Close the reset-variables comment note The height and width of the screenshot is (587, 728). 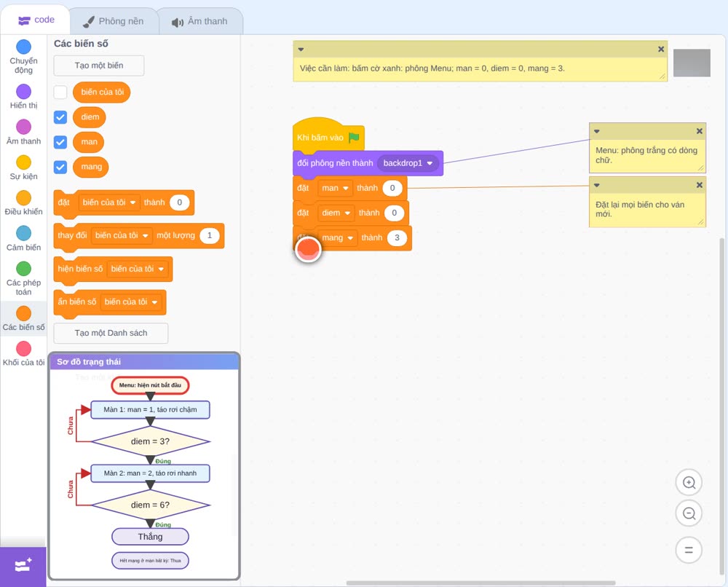pyautogui.click(x=699, y=185)
